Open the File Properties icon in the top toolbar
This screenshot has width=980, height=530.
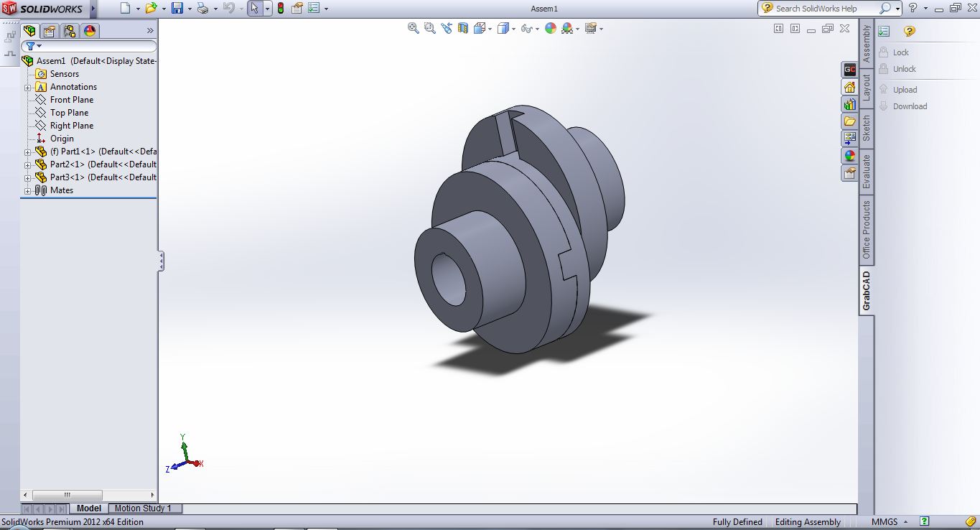pyautogui.click(x=297, y=9)
